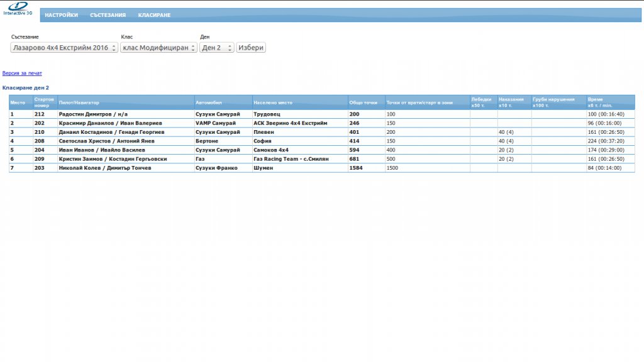Click the Населено място column header
Image resolution: width=644 pixels, height=362 pixels.
click(x=300, y=102)
